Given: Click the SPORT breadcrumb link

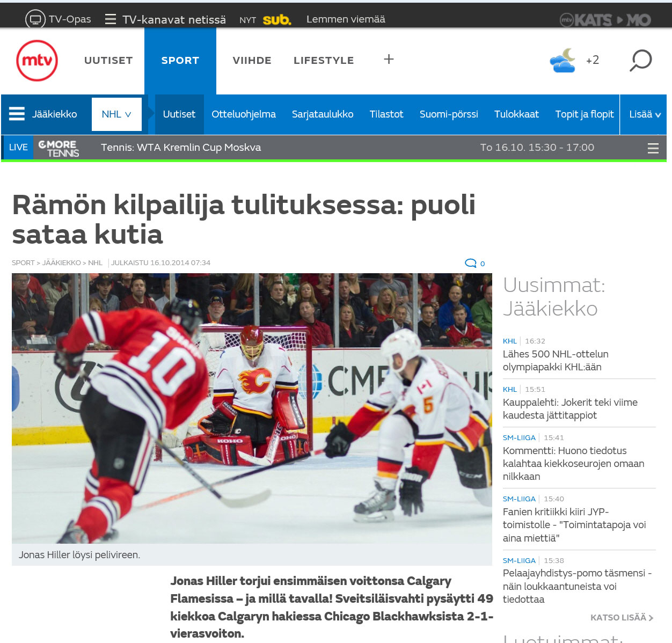Looking at the screenshot, I should pos(23,263).
